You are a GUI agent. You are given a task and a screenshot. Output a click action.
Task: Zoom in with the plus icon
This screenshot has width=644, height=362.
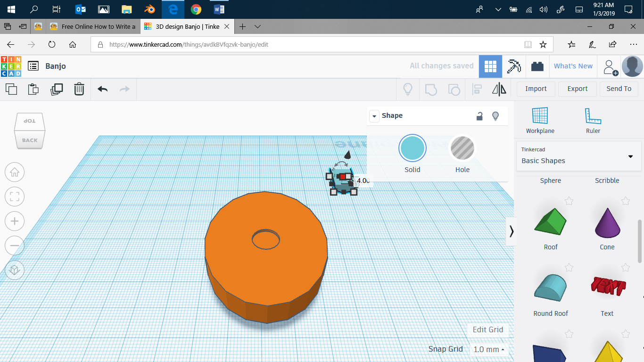(15, 221)
